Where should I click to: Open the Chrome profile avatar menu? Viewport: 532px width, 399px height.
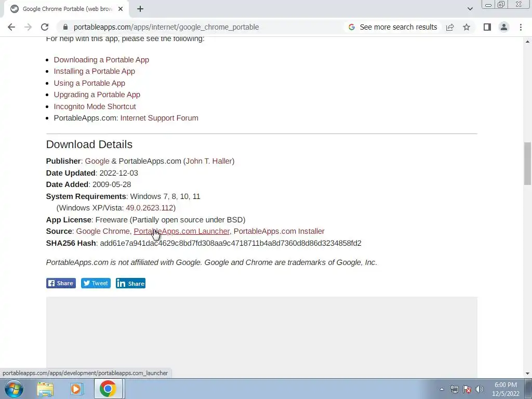click(x=504, y=27)
